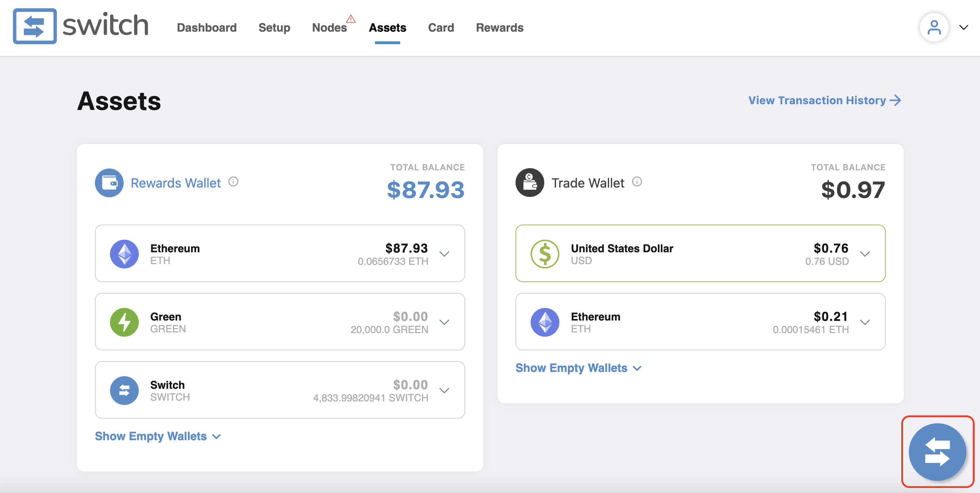The image size is (980, 493).
Task: Click the Rewards Wallet title link
Action: pyautogui.click(x=176, y=183)
